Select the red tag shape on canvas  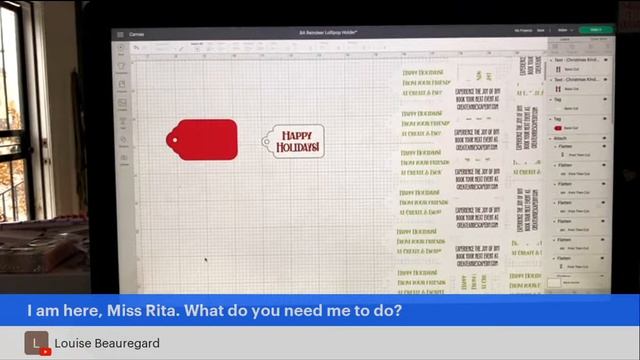point(202,140)
